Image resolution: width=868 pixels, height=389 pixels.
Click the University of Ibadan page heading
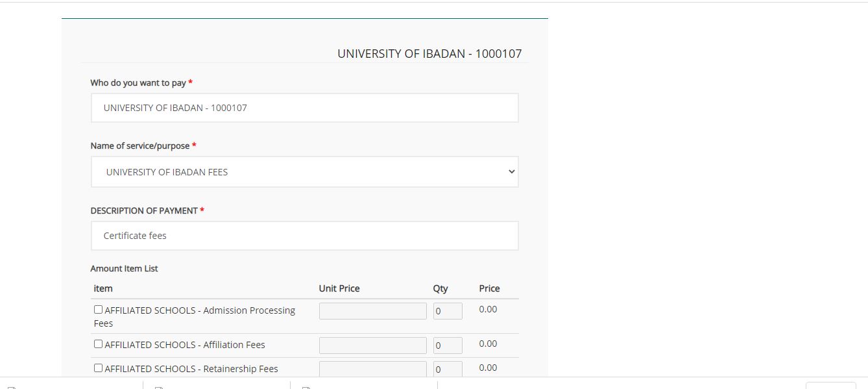click(x=429, y=54)
